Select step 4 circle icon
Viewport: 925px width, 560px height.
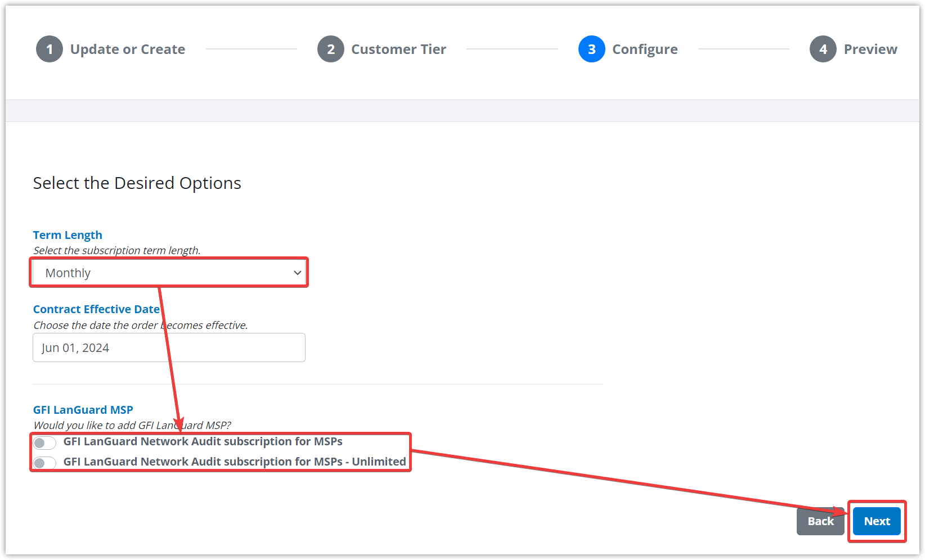[823, 49]
